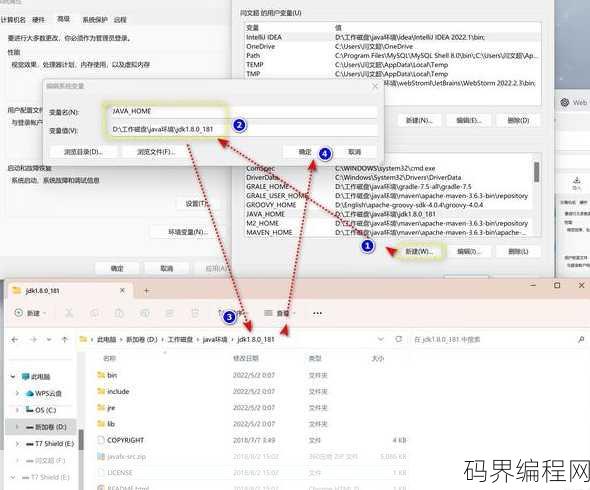Click java环境 in the address breadcrumb
The image size is (590, 490).
click(x=215, y=339)
